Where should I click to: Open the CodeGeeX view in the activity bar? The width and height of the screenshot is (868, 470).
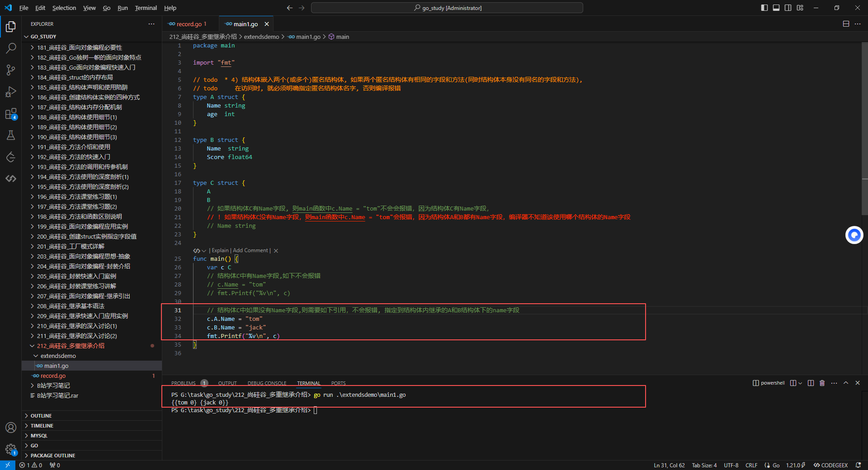(11, 179)
